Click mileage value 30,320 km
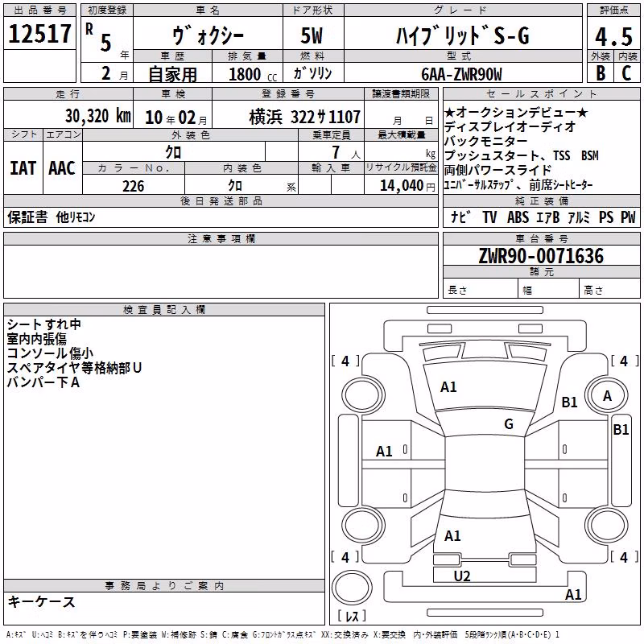The width and height of the screenshot is (644, 644). 98,116
